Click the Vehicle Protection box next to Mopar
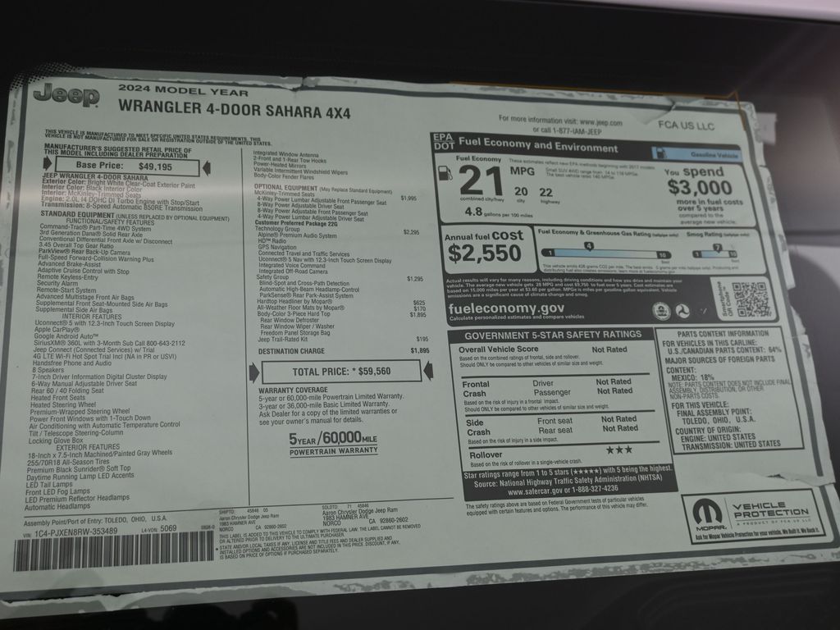The height and width of the screenshot is (630, 840). [769, 514]
